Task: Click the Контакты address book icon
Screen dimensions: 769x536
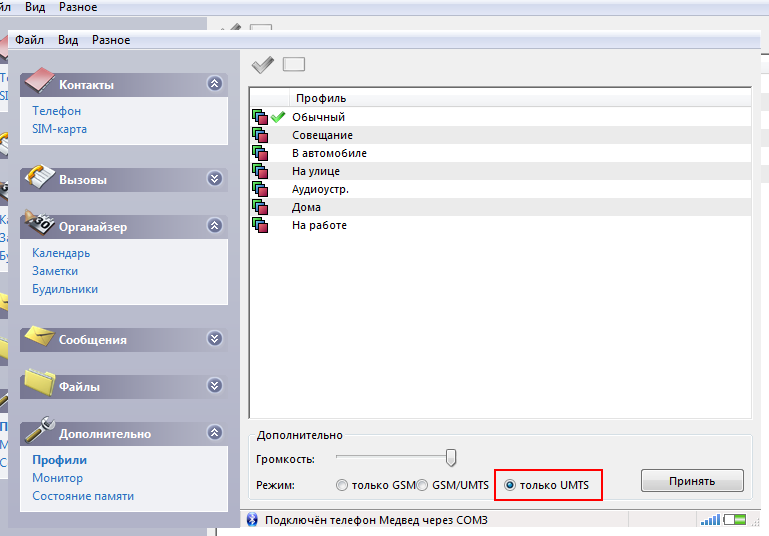Action: click(x=39, y=82)
